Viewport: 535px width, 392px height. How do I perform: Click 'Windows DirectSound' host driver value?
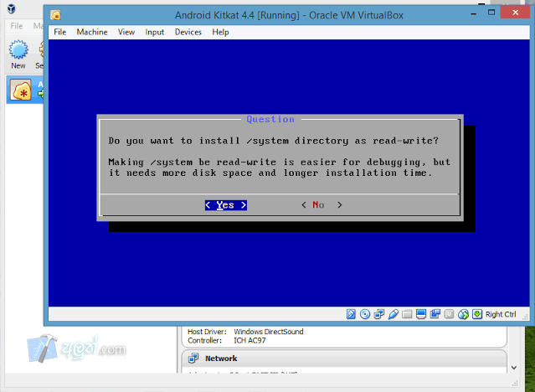click(x=269, y=332)
